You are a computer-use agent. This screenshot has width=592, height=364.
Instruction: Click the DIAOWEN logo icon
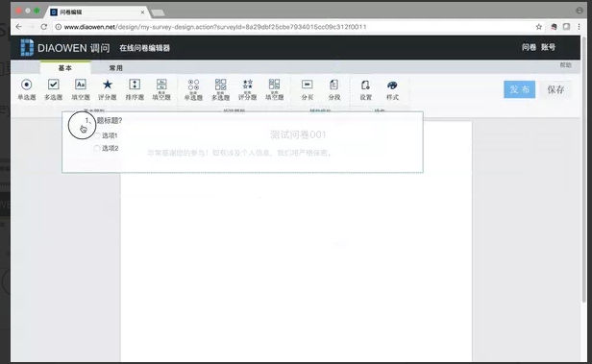pos(27,47)
